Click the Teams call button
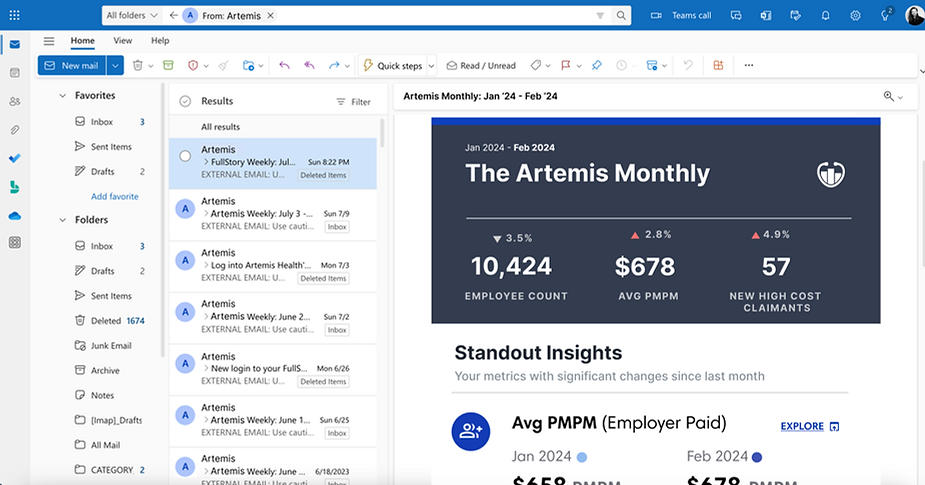 coord(681,16)
